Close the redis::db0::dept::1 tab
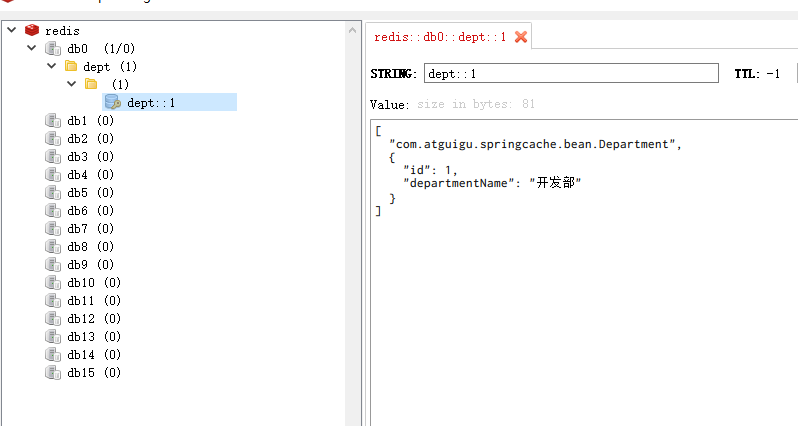 (x=521, y=37)
